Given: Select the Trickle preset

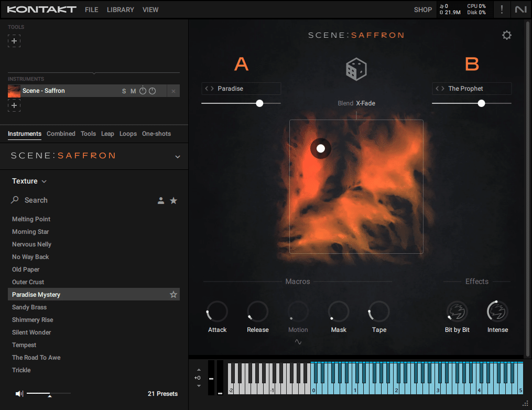Looking at the screenshot, I should 94,370.
